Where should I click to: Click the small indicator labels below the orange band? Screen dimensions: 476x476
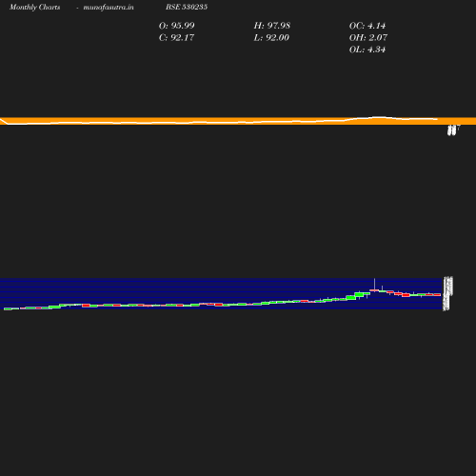[x=453, y=129]
